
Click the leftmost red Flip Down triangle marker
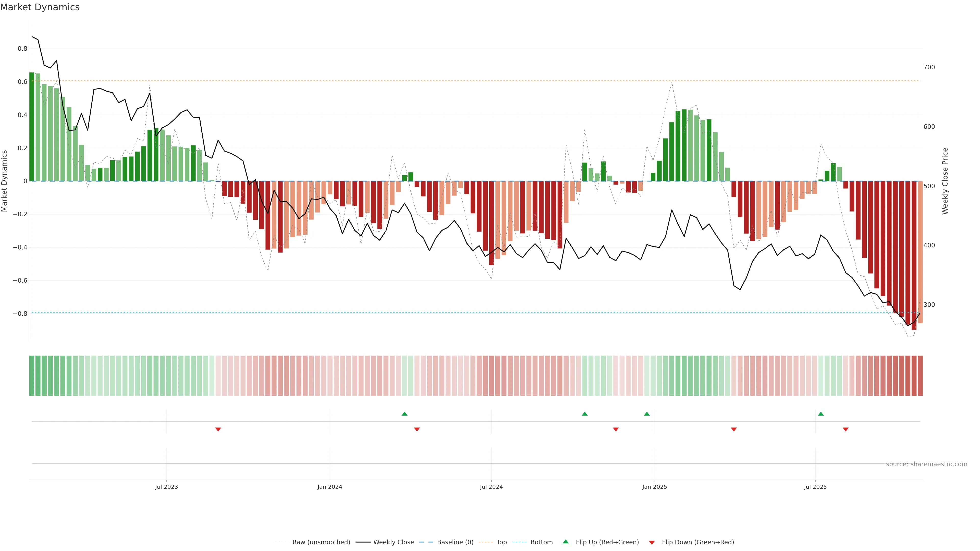pos(218,429)
